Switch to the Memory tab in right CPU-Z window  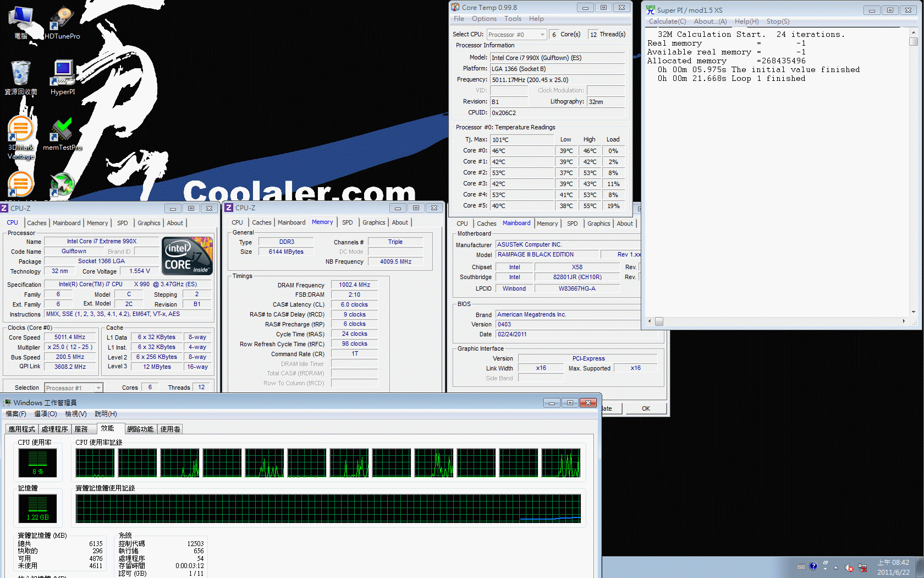tap(547, 223)
